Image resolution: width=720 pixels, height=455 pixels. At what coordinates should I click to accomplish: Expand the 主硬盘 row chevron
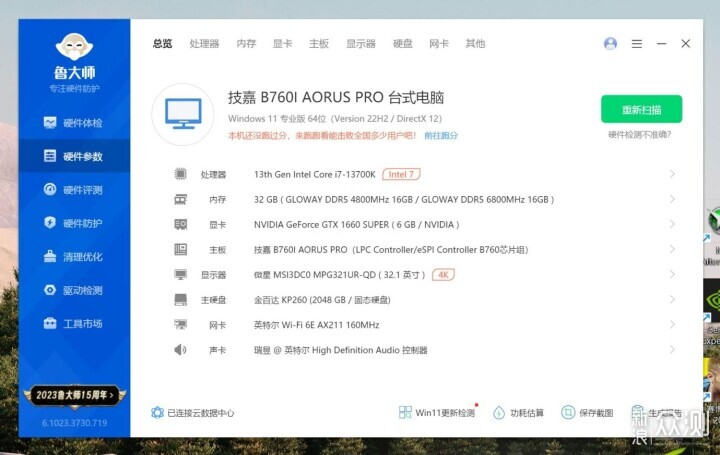(672, 300)
